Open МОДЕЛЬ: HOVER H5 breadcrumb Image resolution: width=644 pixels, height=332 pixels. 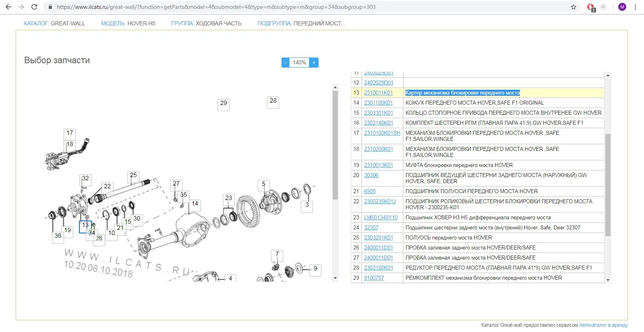tap(128, 23)
